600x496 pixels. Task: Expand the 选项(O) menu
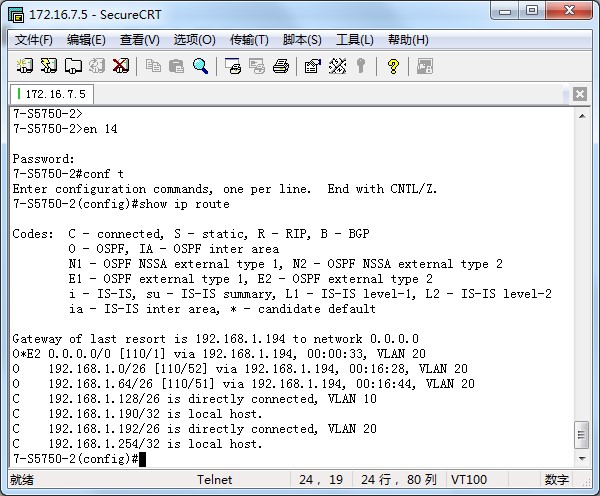click(x=194, y=40)
